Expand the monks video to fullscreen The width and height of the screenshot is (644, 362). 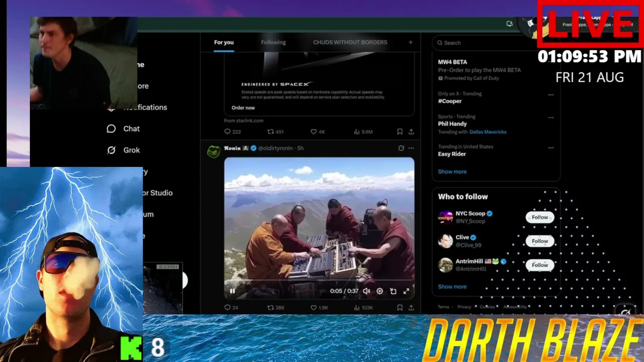pyautogui.click(x=406, y=291)
